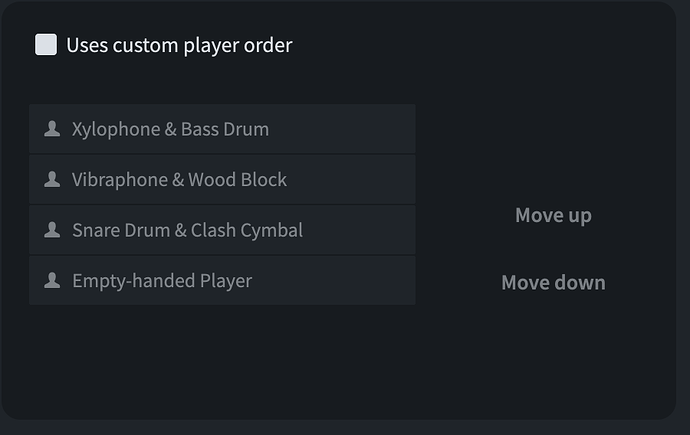This screenshot has width=690, height=435.
Task: Click the 'Uses custom player order' label text
Action: coord(179,45)
